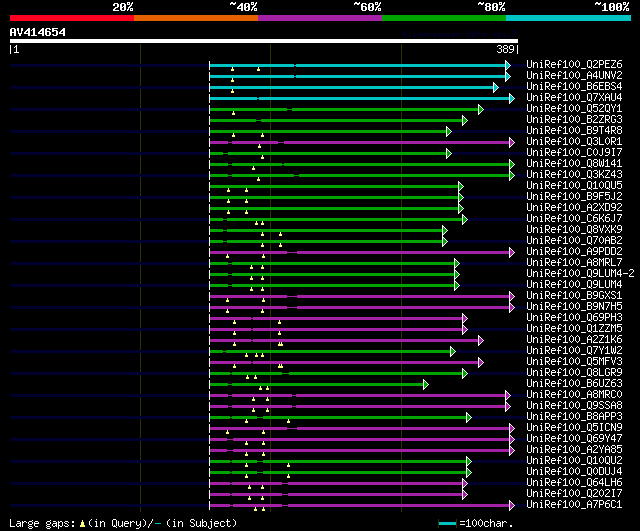Select hit label UniRef100_C6K6J7

click(574, 219)
